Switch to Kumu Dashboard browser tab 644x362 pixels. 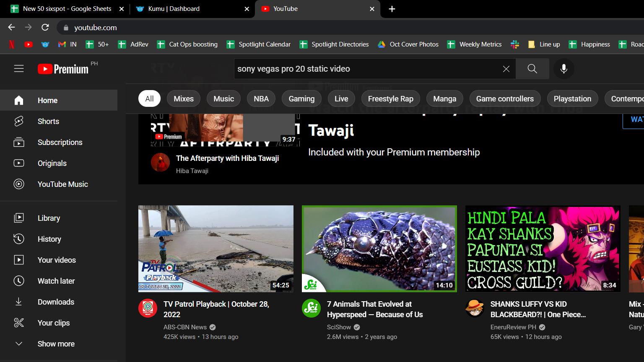174,9
